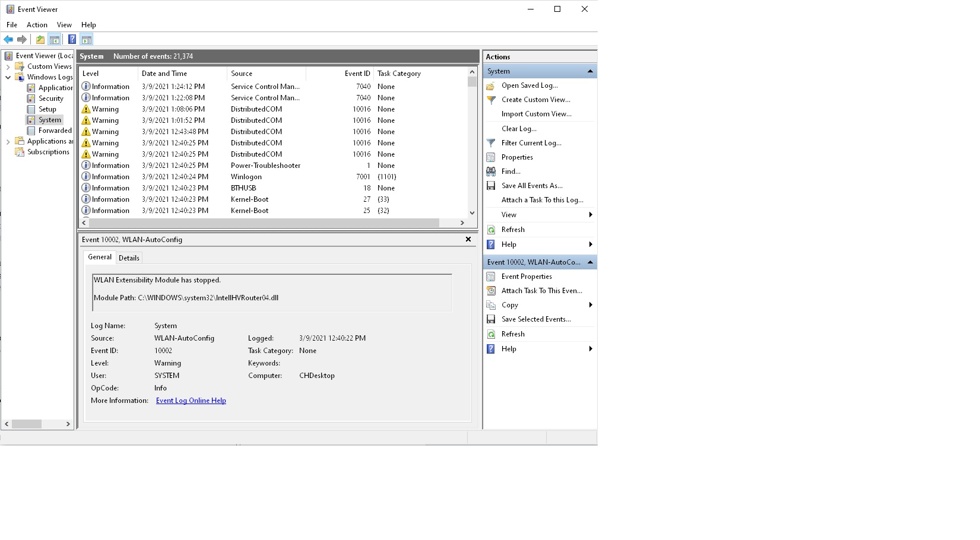The height and width of the screenshot is (540, 980).
Task: Click the Subscriptions icon in the tree
Action: (20, 152)
